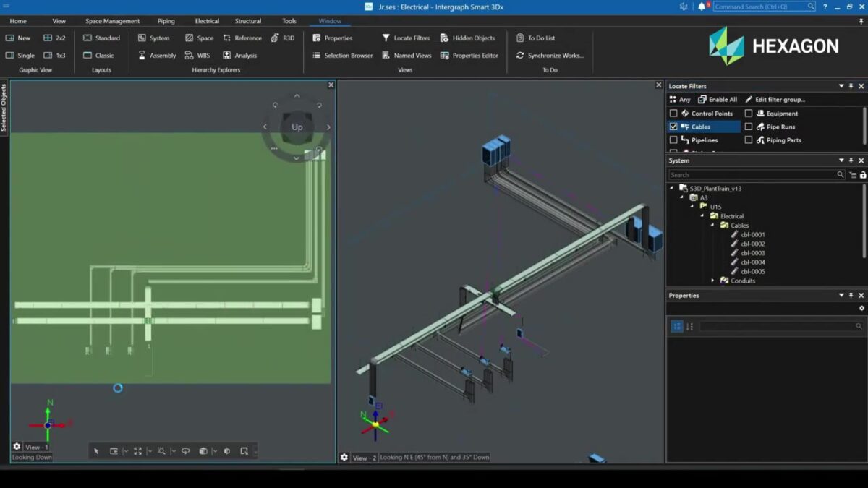Open System panel dropdown arrow
868x488 pixels.
(841, 160)
